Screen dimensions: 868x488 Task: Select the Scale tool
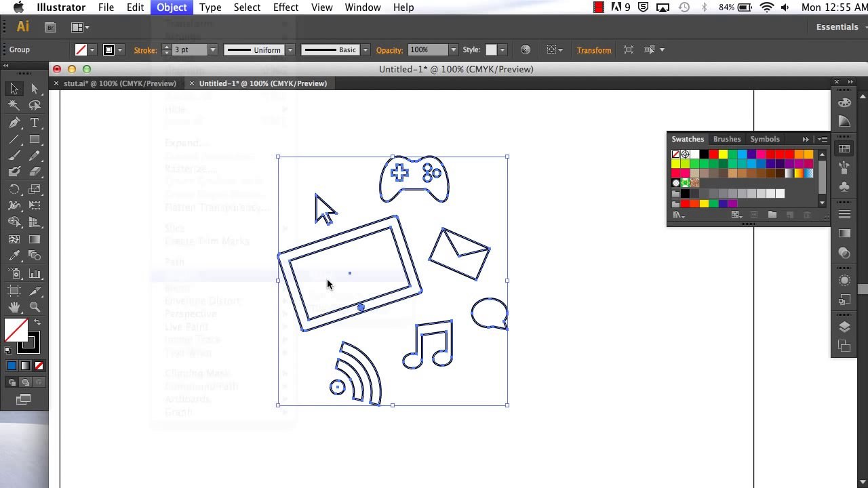(35, 189)
